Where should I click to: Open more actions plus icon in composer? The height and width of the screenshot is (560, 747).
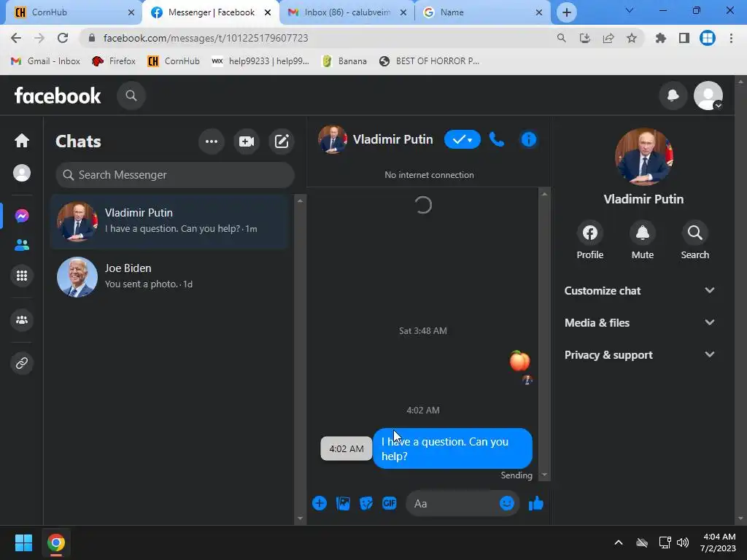[320, 503]
